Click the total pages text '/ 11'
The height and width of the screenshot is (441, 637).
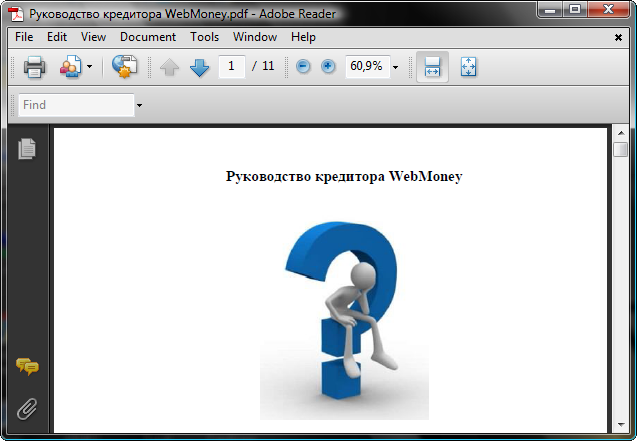coord(263,66)
